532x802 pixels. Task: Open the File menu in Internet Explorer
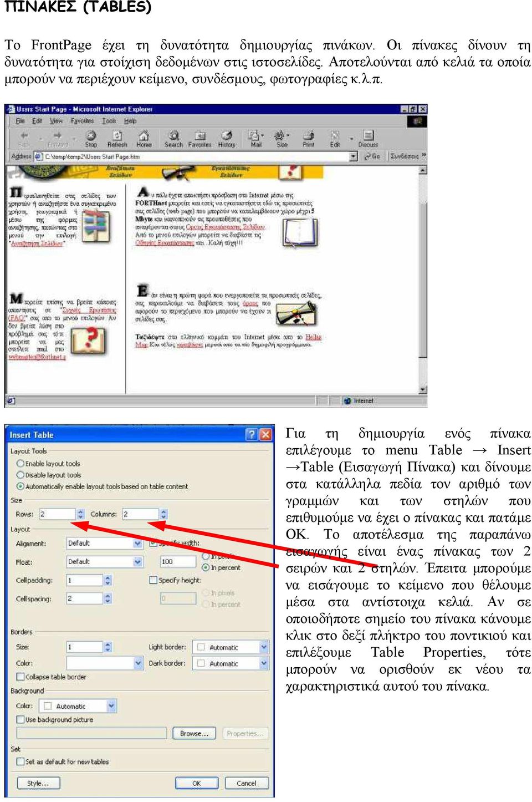pos(21,120)
